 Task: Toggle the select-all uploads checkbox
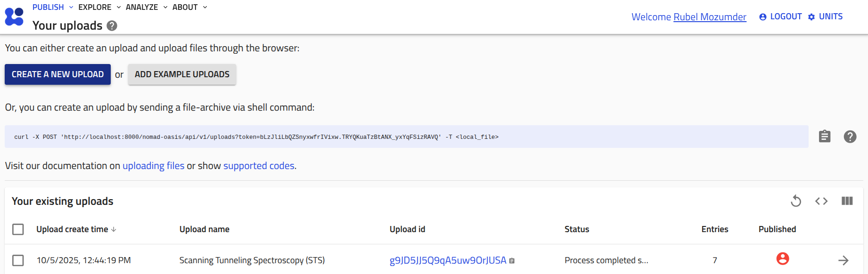coord(18,229)
